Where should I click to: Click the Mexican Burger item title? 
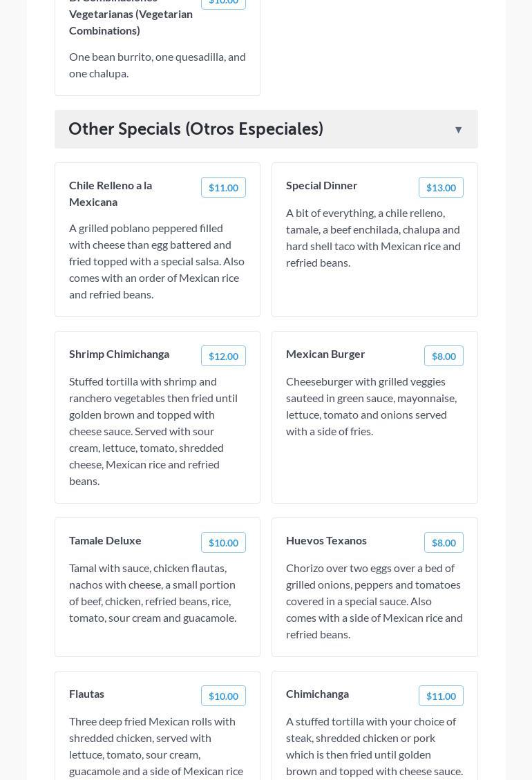point(325,354)
